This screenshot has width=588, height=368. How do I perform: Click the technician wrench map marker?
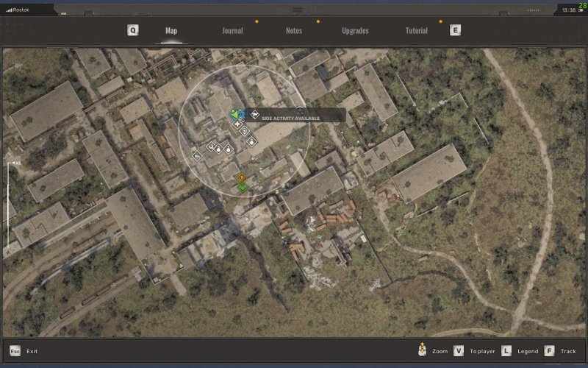click(x=211, y=148)
